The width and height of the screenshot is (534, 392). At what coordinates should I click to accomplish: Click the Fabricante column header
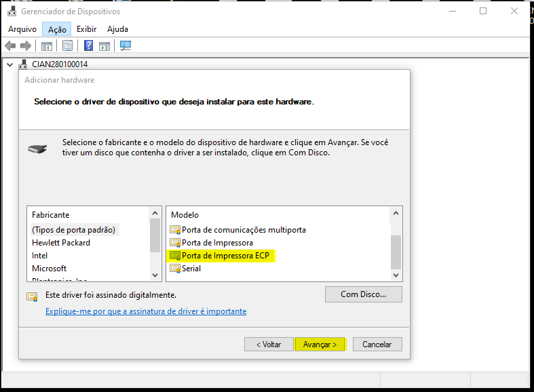point(51,215)
